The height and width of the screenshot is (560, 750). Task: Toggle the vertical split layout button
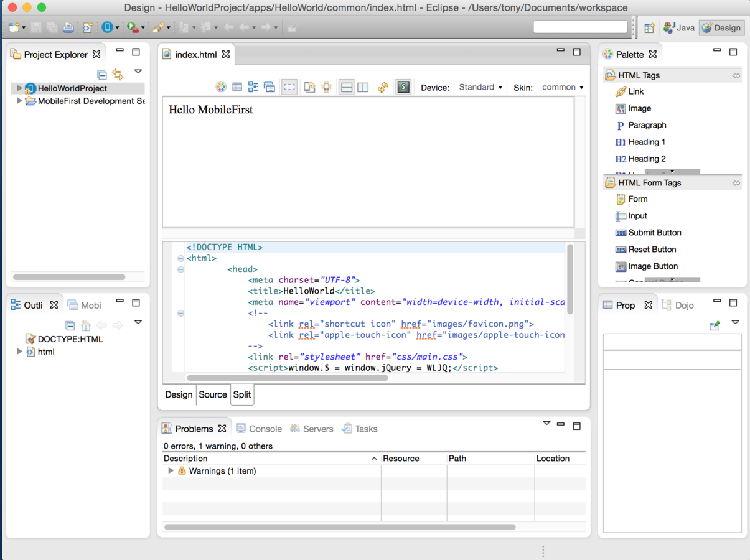point(363,87)
